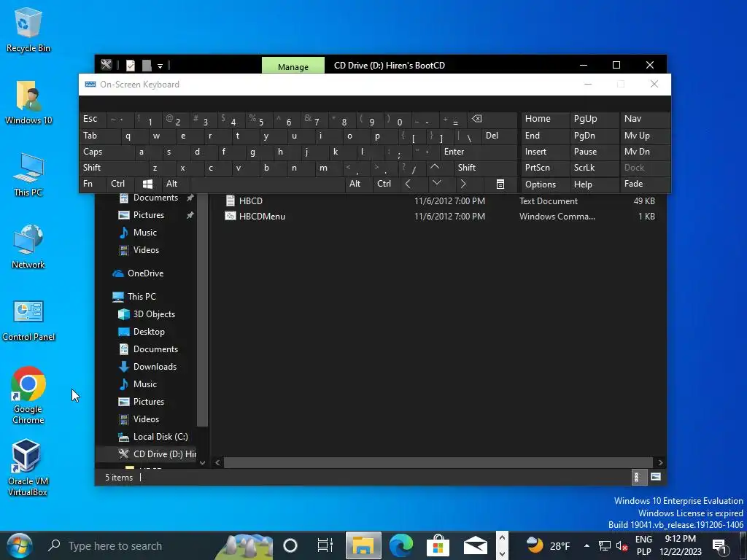Click the Windows logo key on keyboard
The height and width of the screenshot is (560, 747).
(x=147, y=184)
